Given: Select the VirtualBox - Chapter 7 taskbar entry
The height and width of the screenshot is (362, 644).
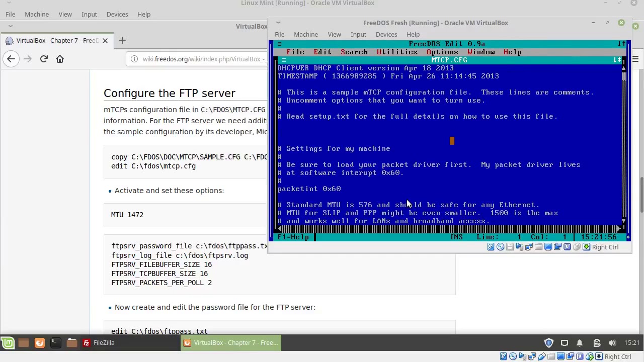Looking at the screenshot, I should (230, 343).
